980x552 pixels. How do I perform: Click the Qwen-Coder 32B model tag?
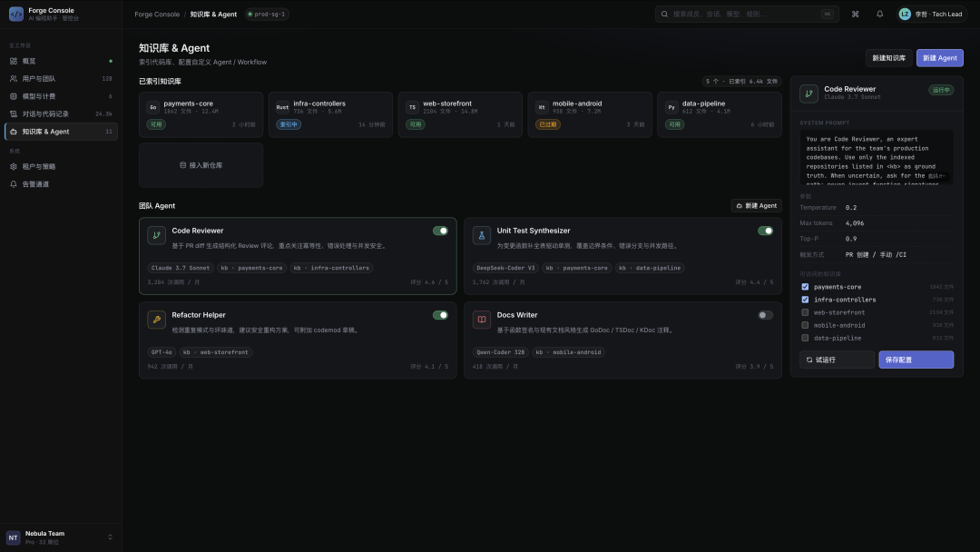tap(501, 352)
